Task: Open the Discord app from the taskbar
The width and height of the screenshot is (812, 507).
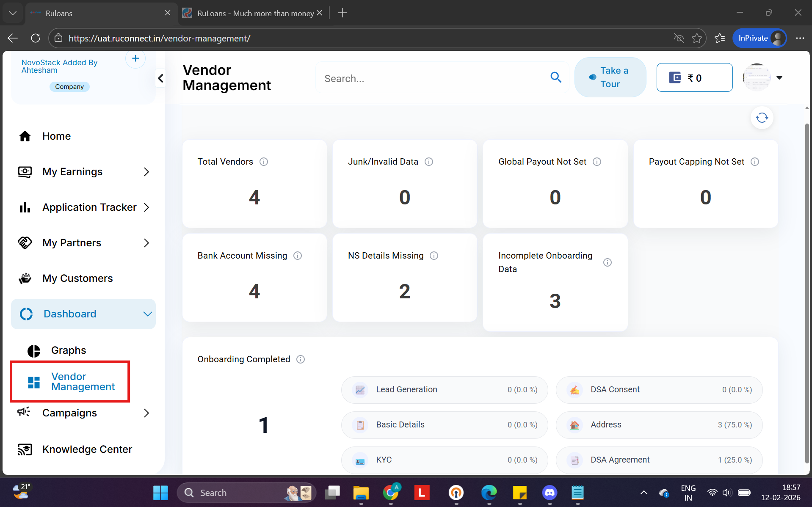Action: [550, 493]
